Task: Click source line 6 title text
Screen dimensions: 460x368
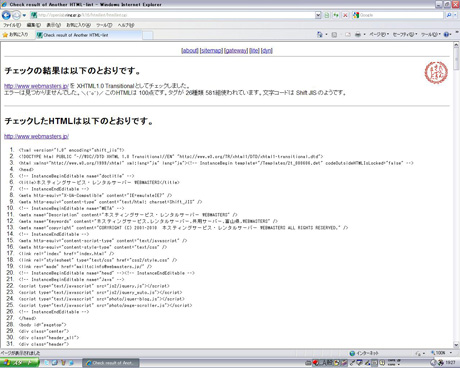Action: [99, 182]
